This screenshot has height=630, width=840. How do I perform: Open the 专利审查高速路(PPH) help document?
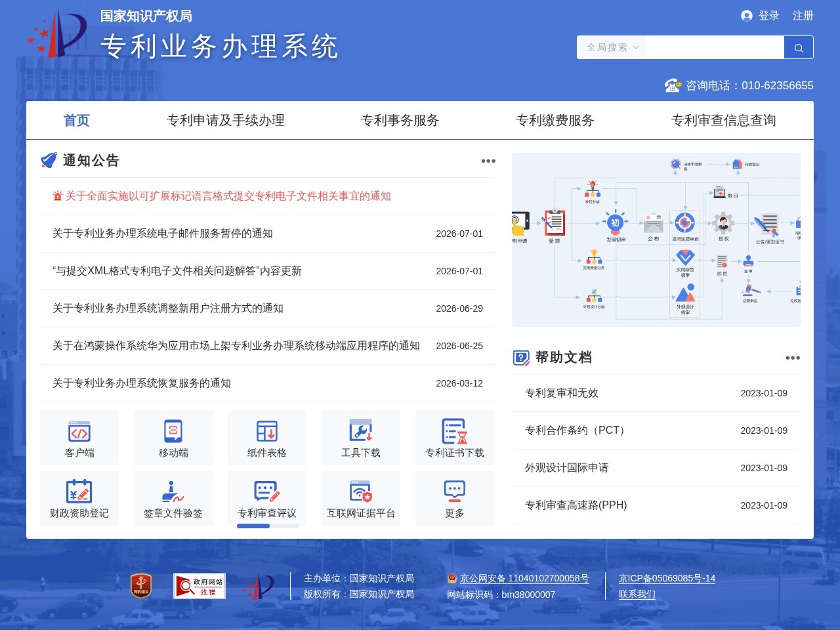tap(576, 505)
